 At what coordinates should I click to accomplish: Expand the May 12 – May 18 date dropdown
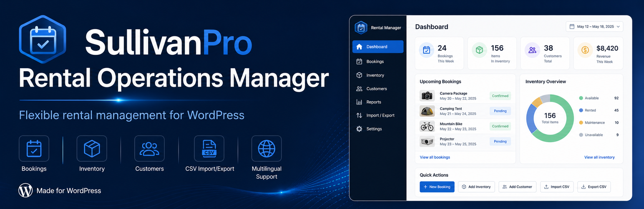pyautogui.click(x=594, y=26)
